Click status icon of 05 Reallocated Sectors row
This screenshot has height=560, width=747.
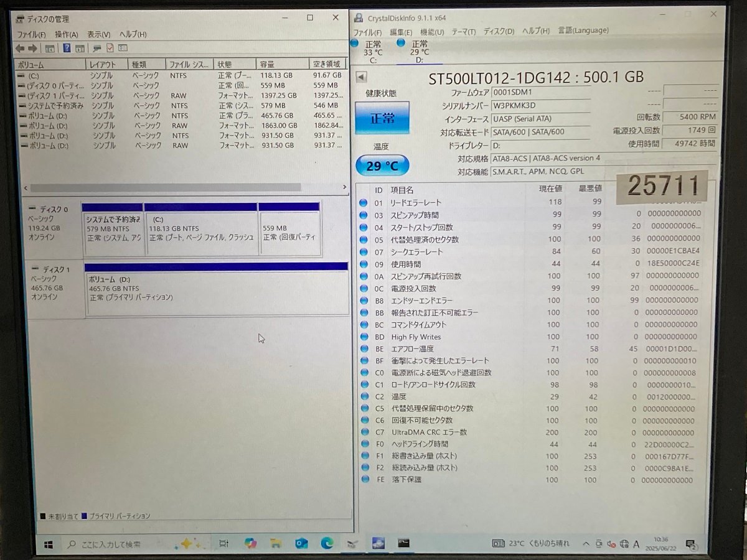click(x=364, y=239)
